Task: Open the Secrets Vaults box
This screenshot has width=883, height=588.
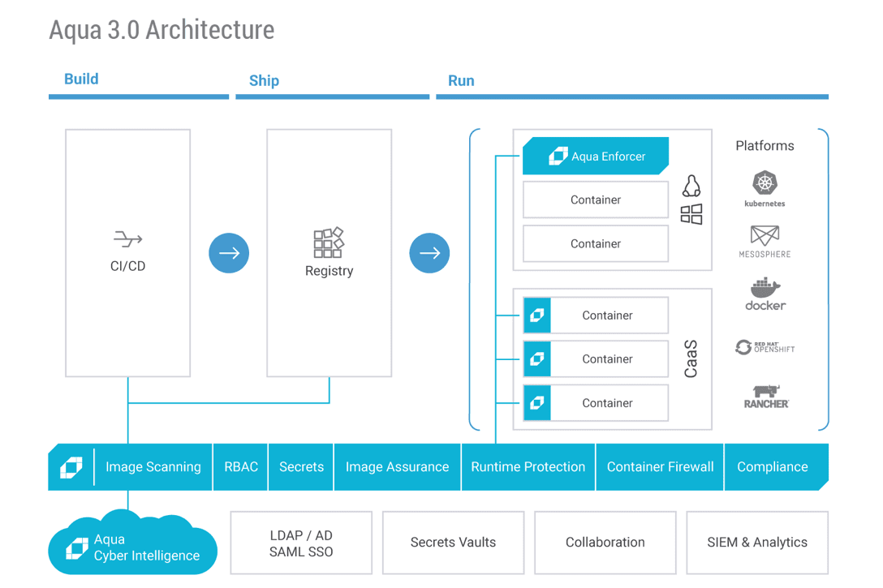Action: [453, 543]
